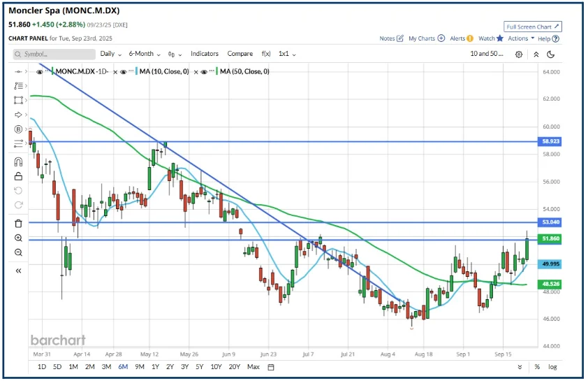588x381 pixels.
Task: Hide the MA (50, Close, 0) indicator
Action: coord(204,72)
